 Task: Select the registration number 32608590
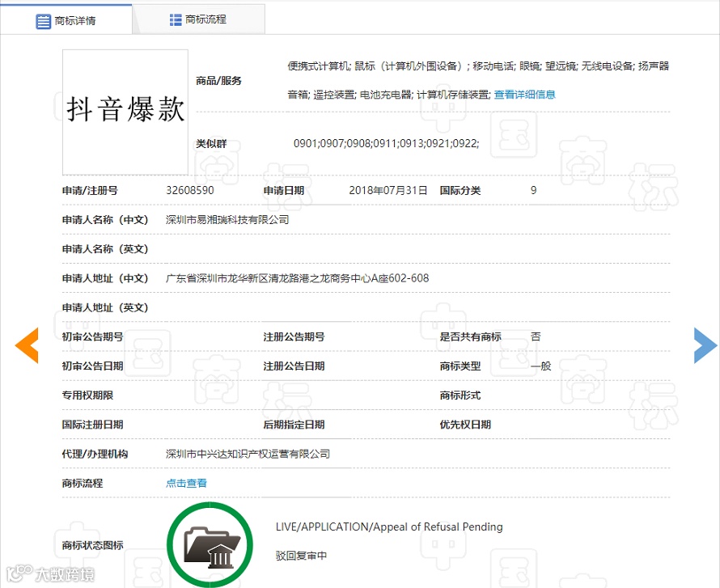(x=189, y=190)
